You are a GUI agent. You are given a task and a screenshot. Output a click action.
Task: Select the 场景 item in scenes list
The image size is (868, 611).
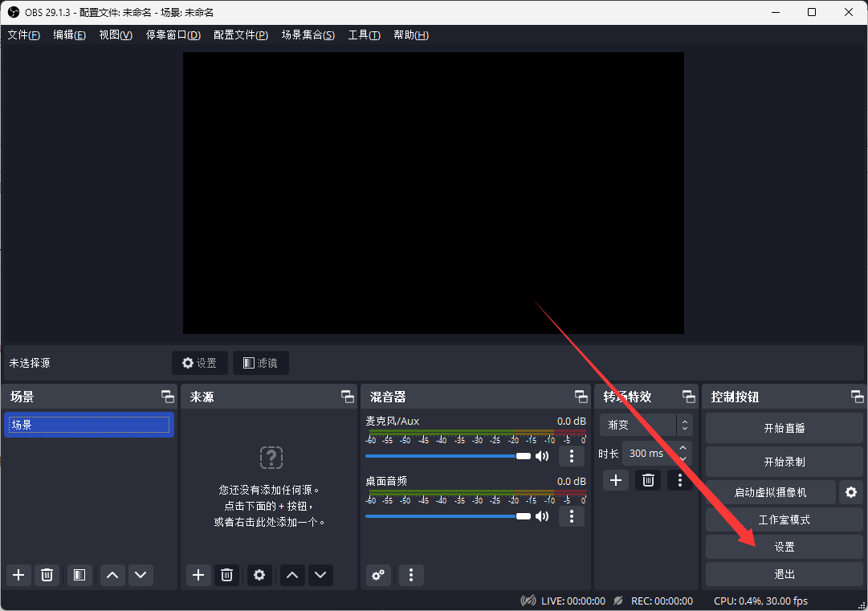(88, 425)
